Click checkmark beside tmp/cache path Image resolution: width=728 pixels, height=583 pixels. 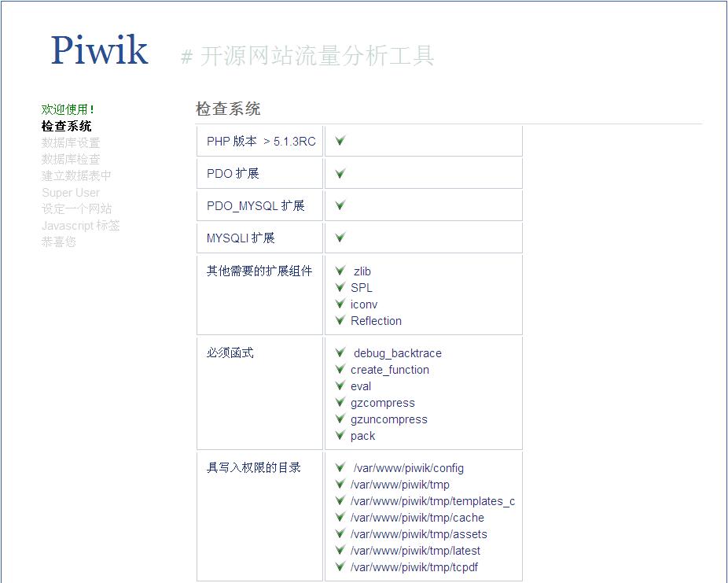(x=340, y=517)
